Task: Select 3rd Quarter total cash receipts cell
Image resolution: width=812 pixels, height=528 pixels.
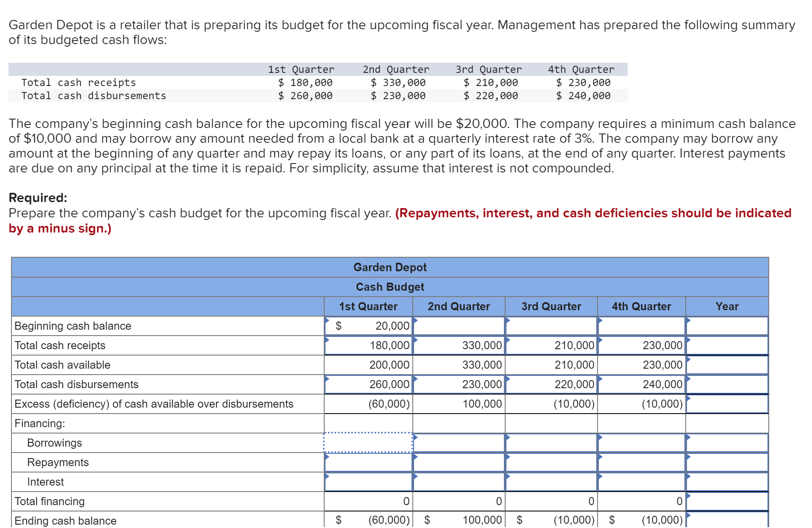Action: point(551,345)
